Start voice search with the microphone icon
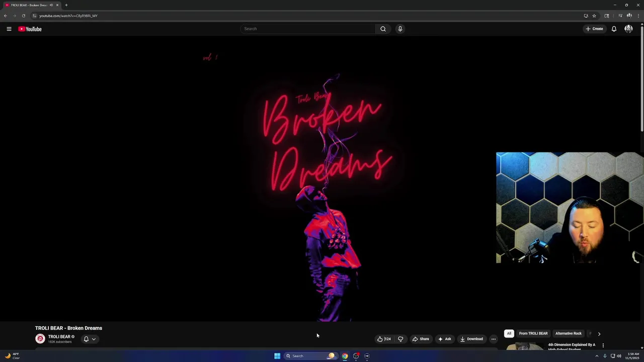The height and width of the screenshot is (362, 644). [x=400, y=29]
